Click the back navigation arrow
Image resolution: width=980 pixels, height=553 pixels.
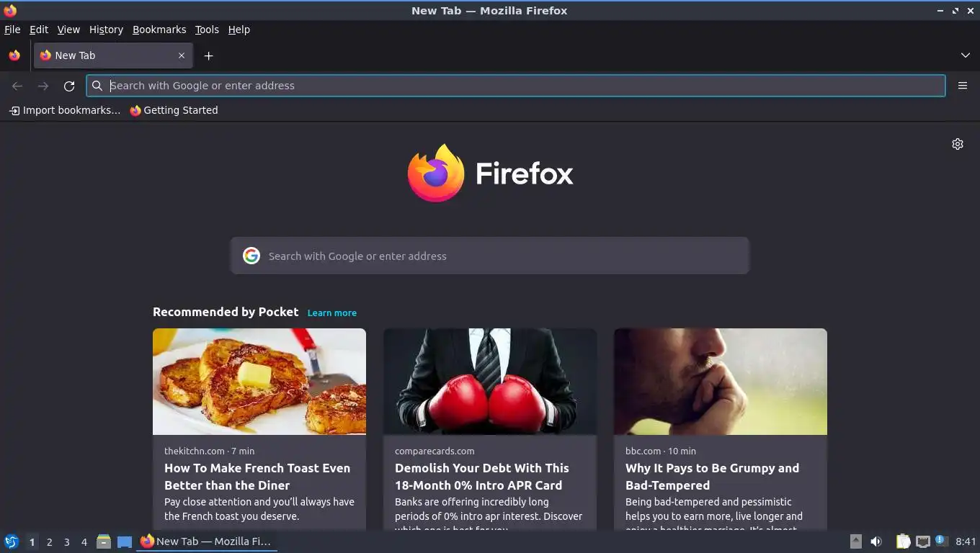point(17,86)
